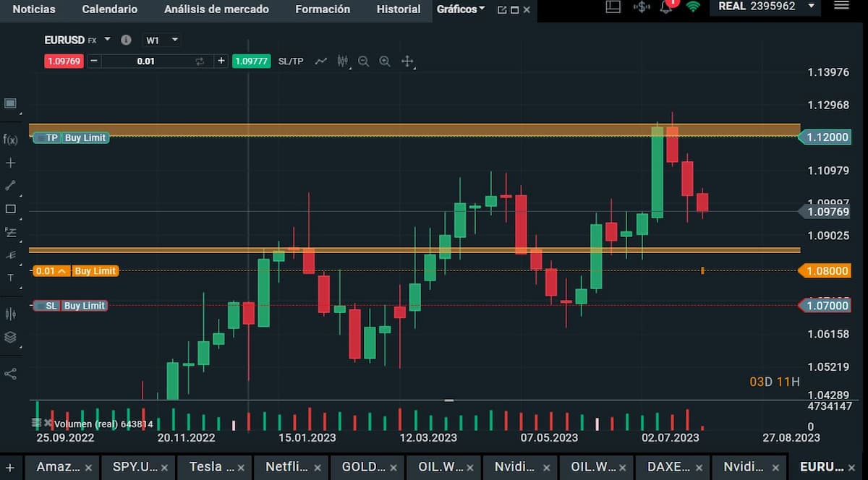Expand the 0.01 Buy Limit order caret
The height and width of the screenshot is (480, 868).
[x=62, y=271]
